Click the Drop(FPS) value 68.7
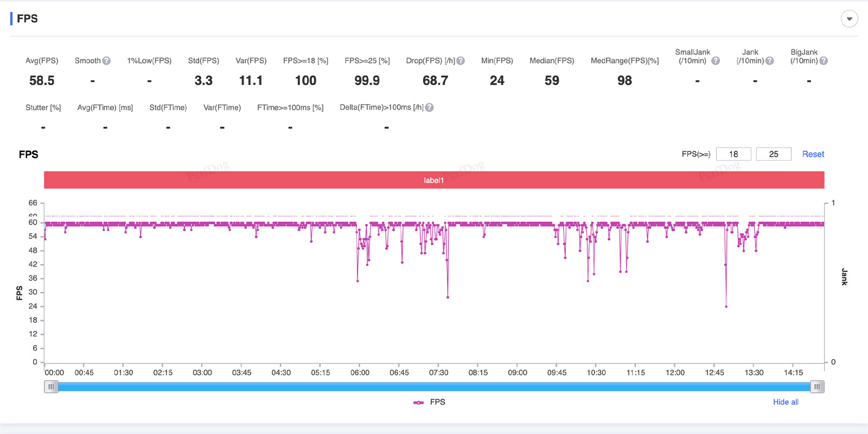The image size is (868, 434). click(x=435, y=81)
